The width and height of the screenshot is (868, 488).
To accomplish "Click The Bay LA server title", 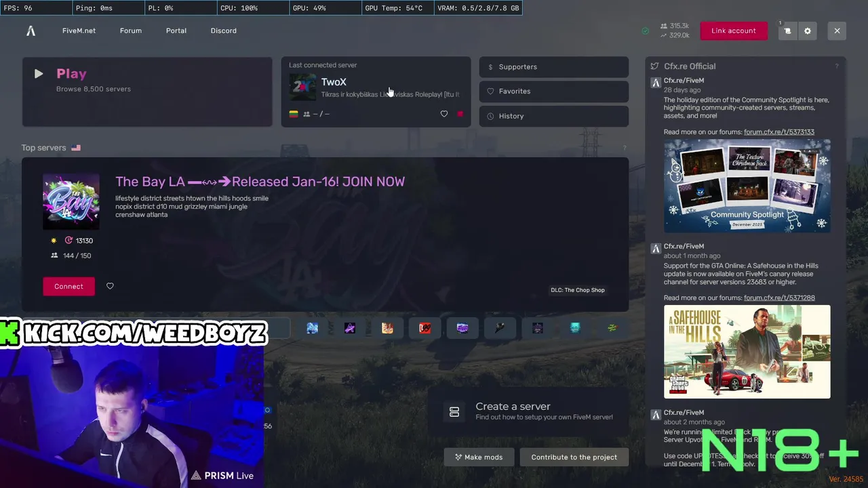I will (x=260, y=182).
